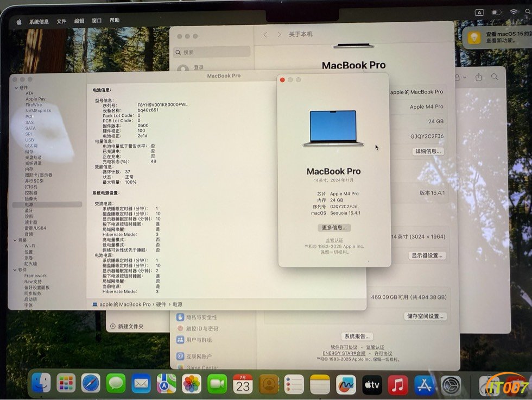Click 登录 in Settings sidebar

tap(199, 67)
